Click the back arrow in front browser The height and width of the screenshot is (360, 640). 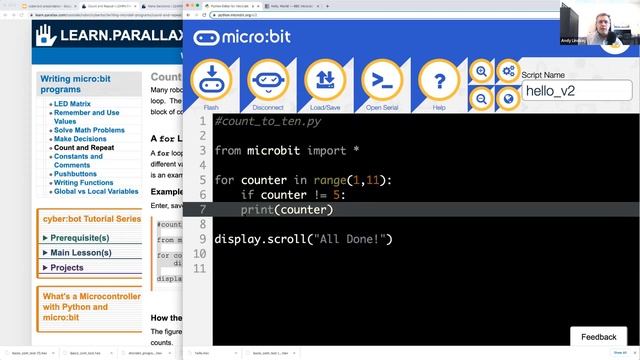[x=188, y=15]
